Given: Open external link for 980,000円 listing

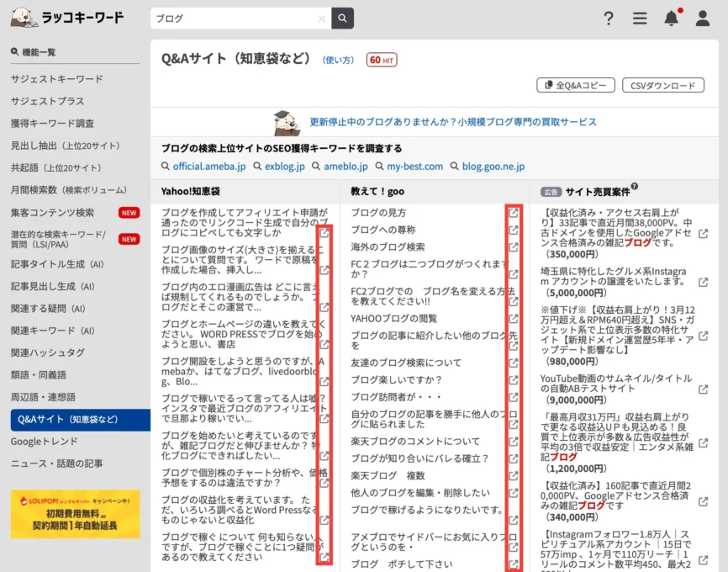Looking at the screenshot, I should coord(703,336).
